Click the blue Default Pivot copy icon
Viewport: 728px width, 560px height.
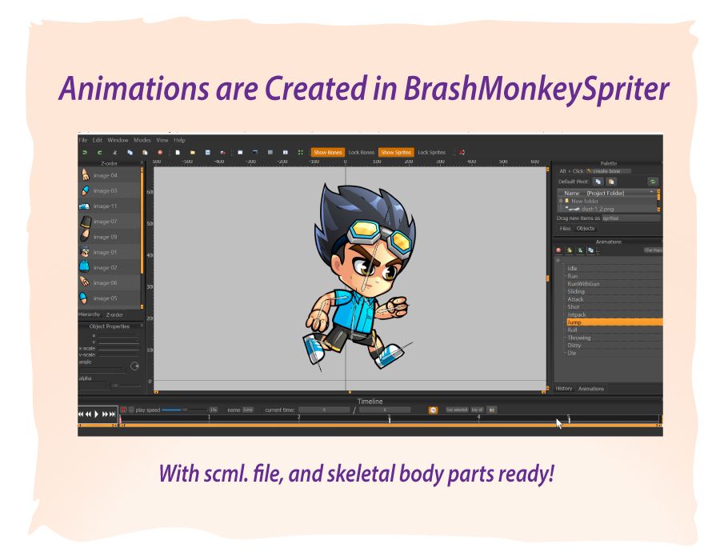pyautogui.click(x=598, y=182)
